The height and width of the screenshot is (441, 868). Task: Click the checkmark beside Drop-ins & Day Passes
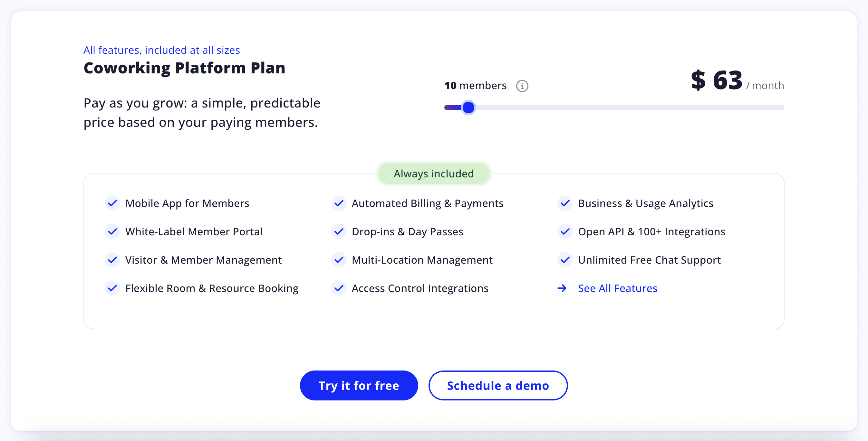339,231
